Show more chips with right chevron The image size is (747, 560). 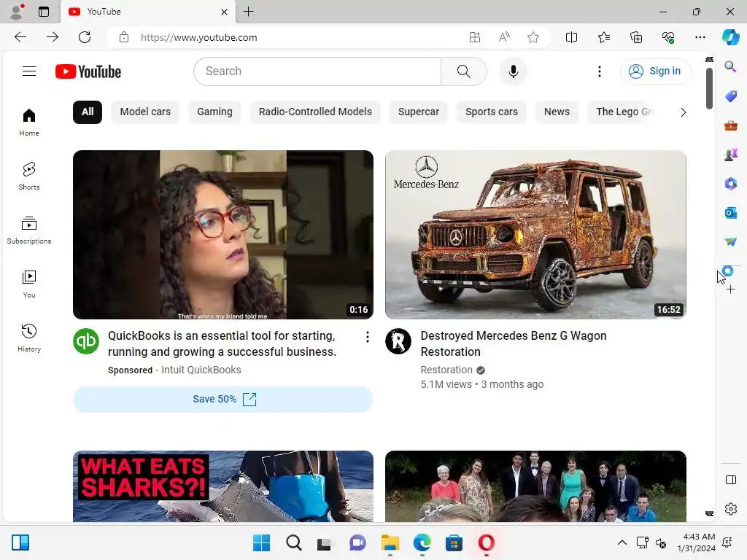(x=683, y=112)
